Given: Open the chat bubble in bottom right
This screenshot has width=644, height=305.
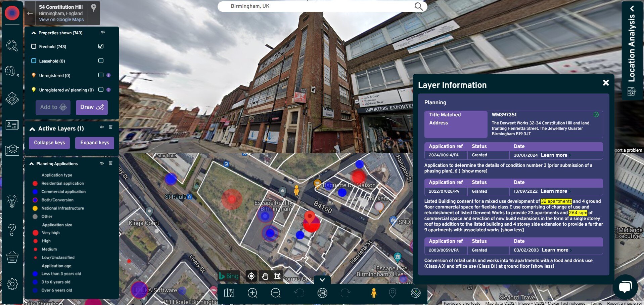Looking at the screenshot, I should point(625,287).
